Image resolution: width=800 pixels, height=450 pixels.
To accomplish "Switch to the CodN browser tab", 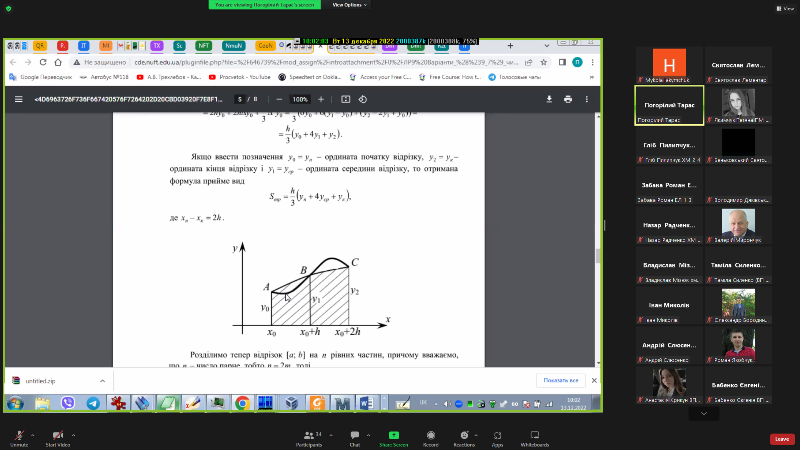I will pos(265,46).
